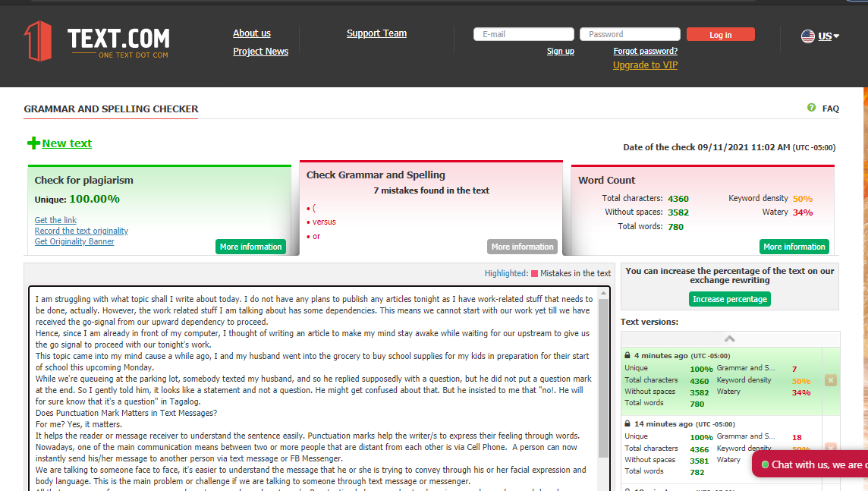Click the Date of the check text
Screen dimensions: 868x491
tap(729, 147)
